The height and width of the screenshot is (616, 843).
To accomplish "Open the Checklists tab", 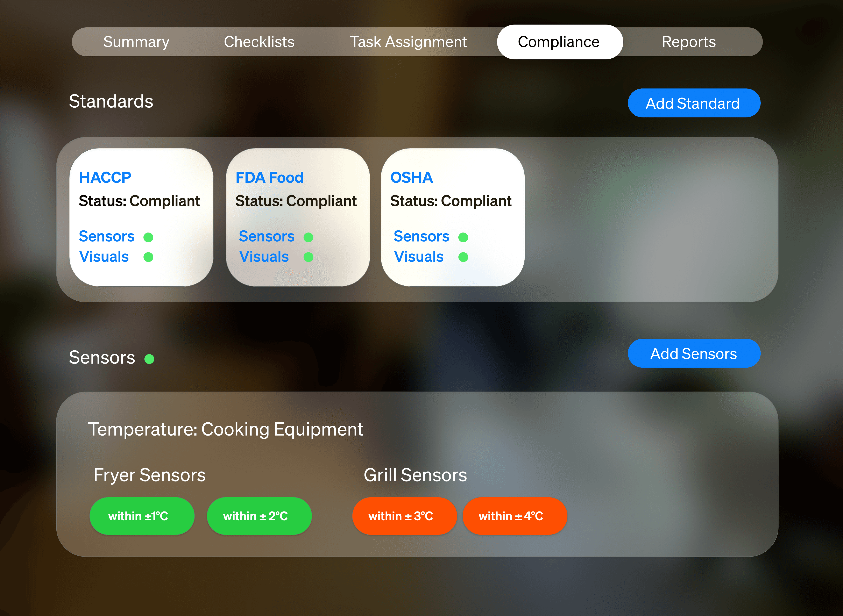I will pyautogui.click(x=259, y=42).
